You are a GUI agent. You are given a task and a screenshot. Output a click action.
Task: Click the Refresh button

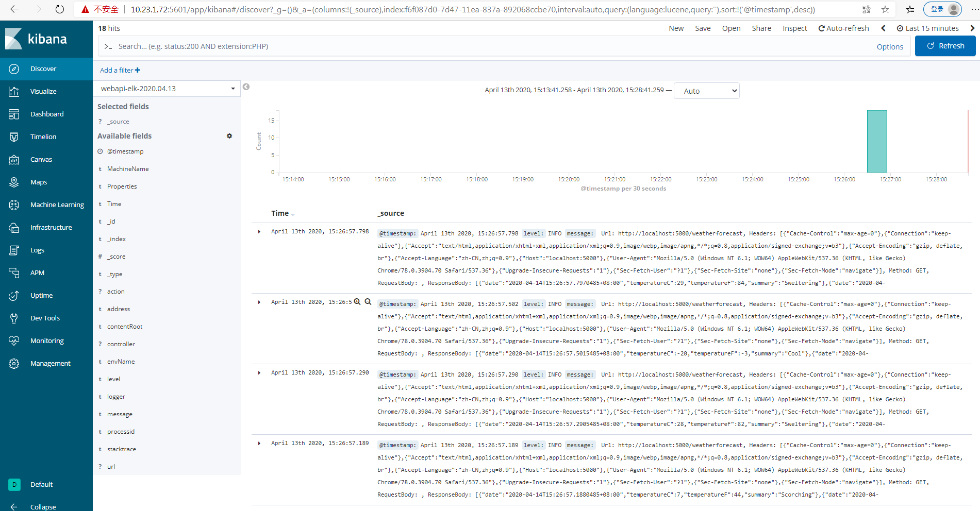point(945,46)
